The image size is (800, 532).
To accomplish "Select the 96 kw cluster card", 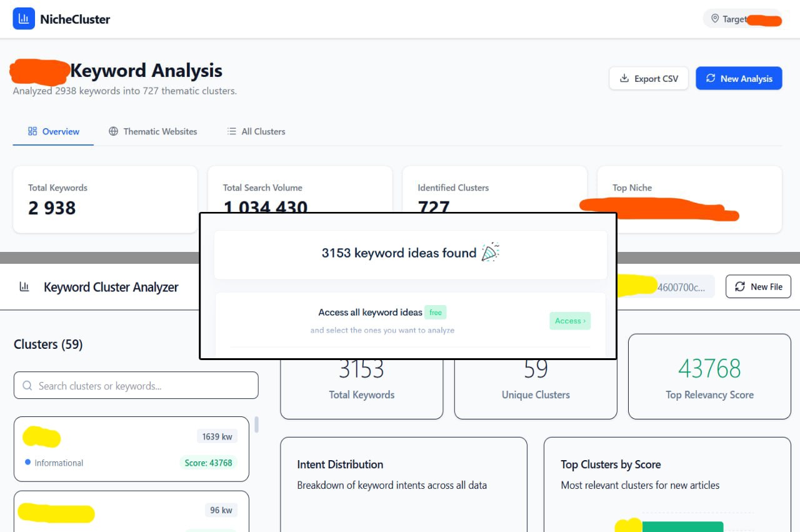I will (131, 511).
